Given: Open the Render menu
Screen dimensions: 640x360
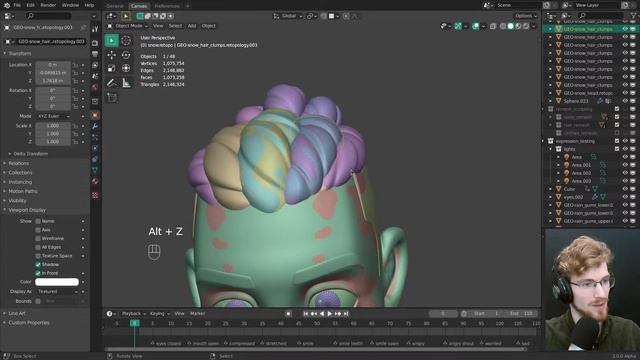Looking at the screenshot, I should tap(48, 5).
